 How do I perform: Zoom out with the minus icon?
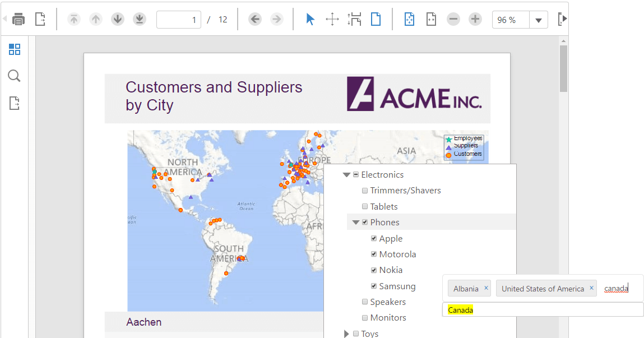click(x=453, y=18)
